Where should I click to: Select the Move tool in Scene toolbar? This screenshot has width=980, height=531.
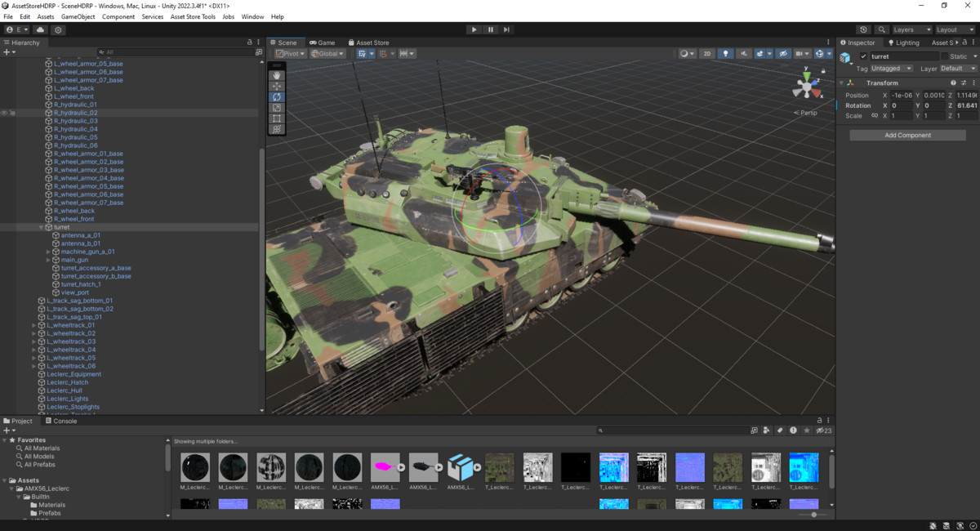pos(277,86)
